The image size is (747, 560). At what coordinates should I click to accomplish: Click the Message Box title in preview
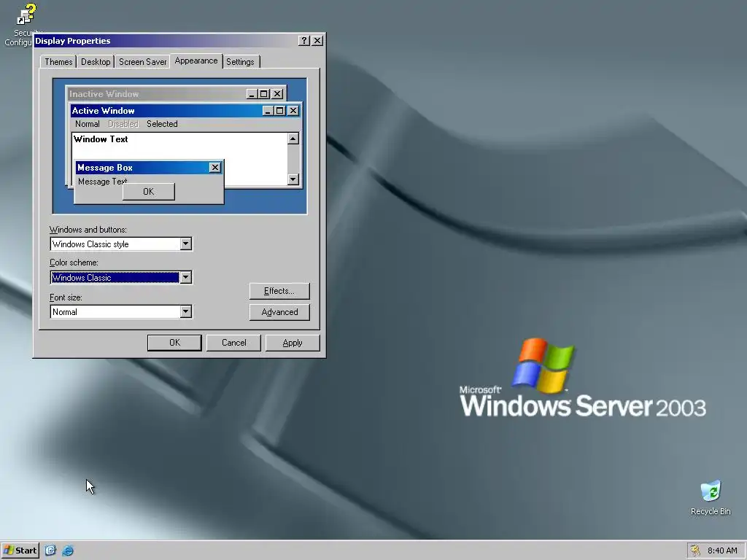pyautogui.click(x=105, y=168)
